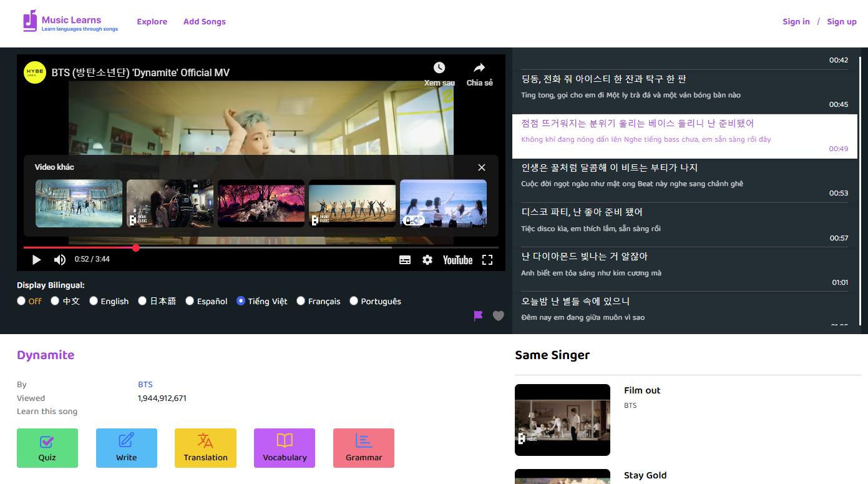Select Español bilingual display

tap(190, 301)
